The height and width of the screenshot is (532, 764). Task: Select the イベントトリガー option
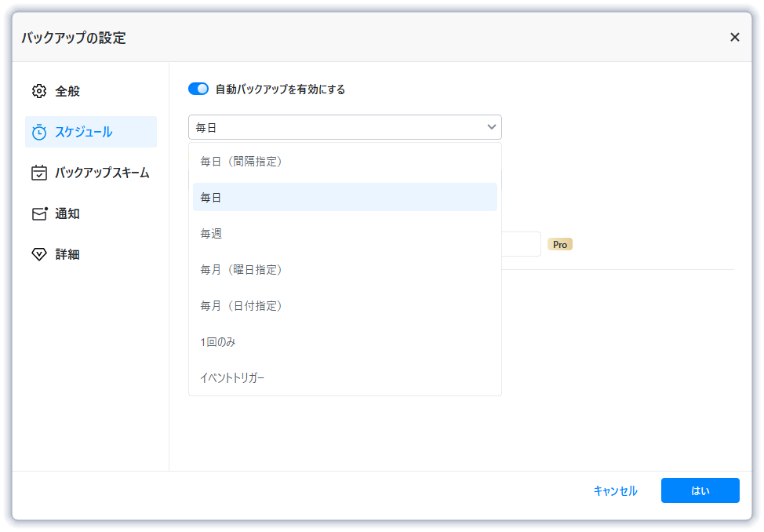click(232, 378)
